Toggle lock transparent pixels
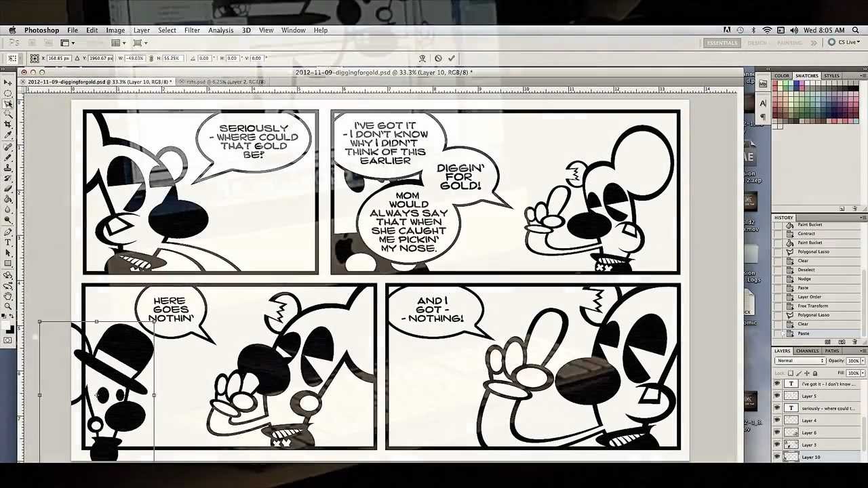Screen dimensions: 868x488 791,373
